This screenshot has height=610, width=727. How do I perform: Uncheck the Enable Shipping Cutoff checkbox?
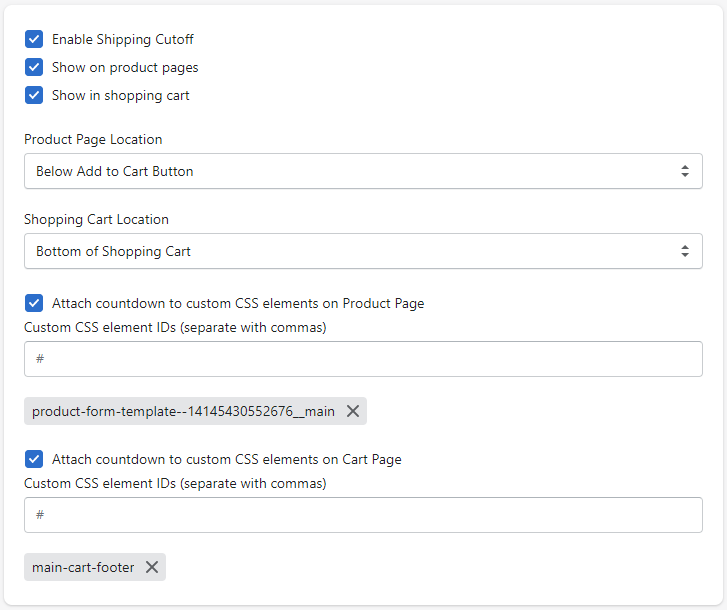pyautogui.click(x=34, y=39)
